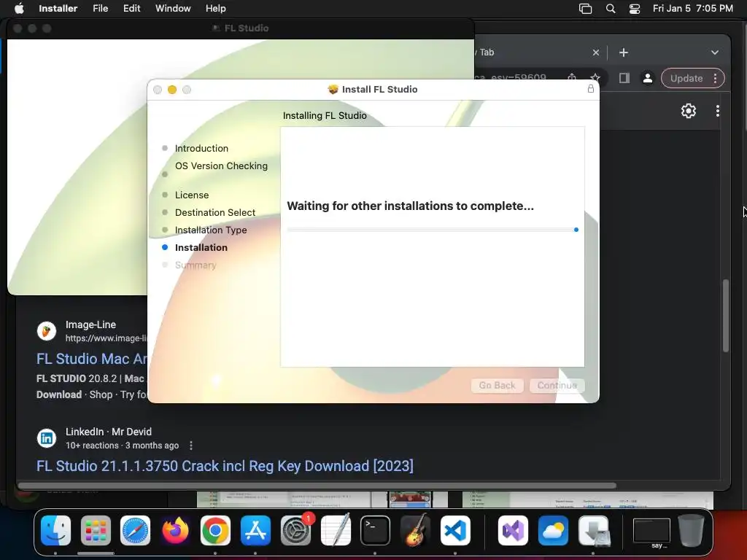Select the OS Version Checking step
Image resolution: width=747 pixels, height=560 pixels.
[x=221, y=166]
